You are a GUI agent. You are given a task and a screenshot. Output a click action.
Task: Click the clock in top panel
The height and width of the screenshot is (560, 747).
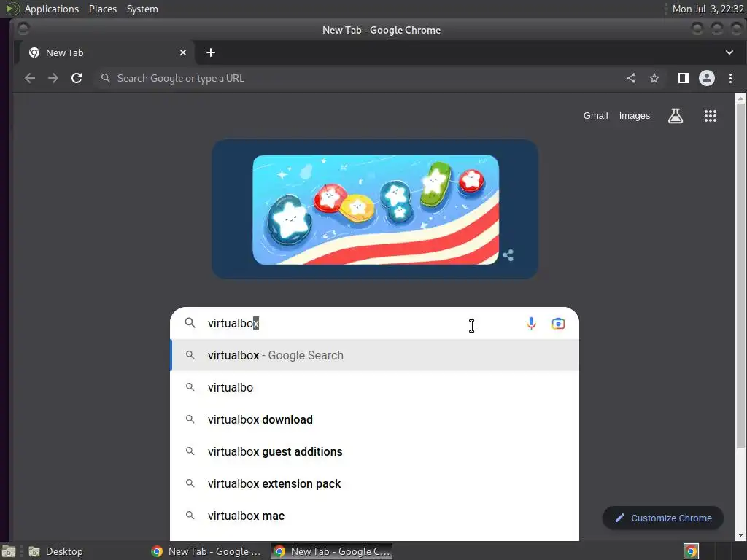tap(708, 9)
